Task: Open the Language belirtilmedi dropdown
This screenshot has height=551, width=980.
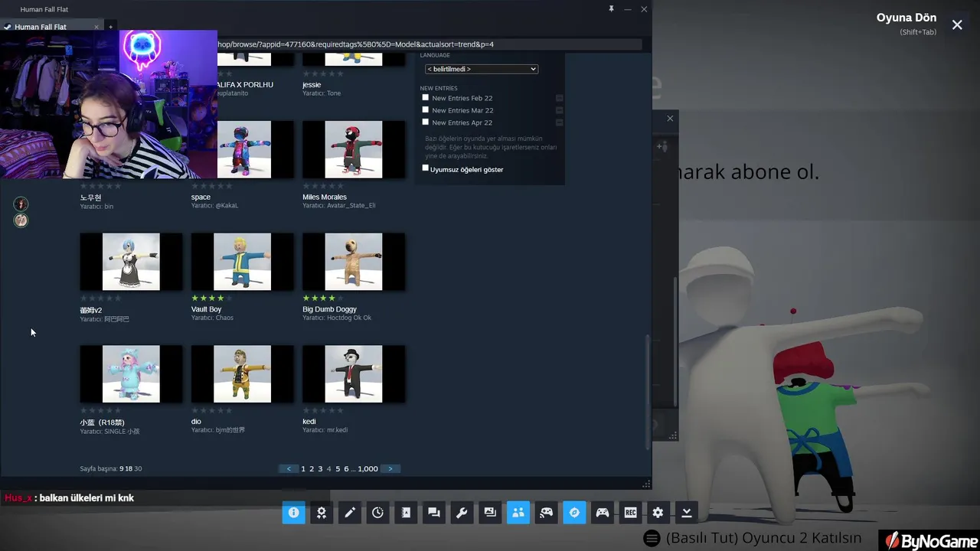Action: click(x=482, y=69)
